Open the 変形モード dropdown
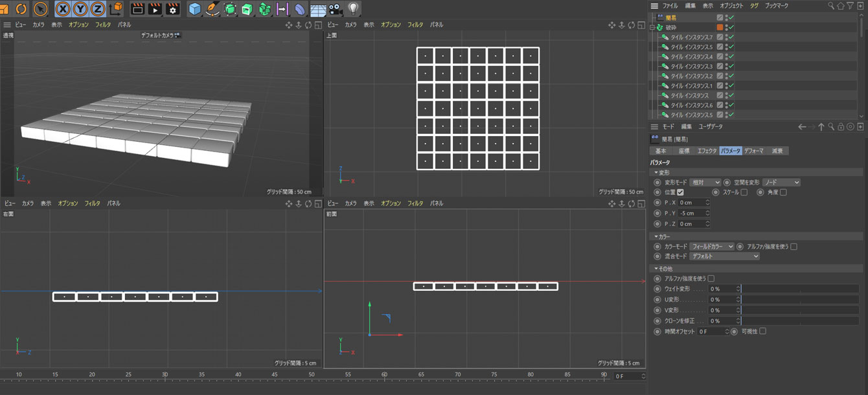The width and height of the screenshot is (868, 395). click(705, 183)
